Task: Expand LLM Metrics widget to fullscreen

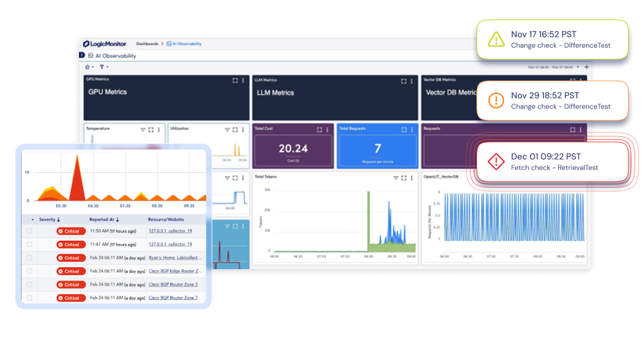Action: click(x=403, y=81)
